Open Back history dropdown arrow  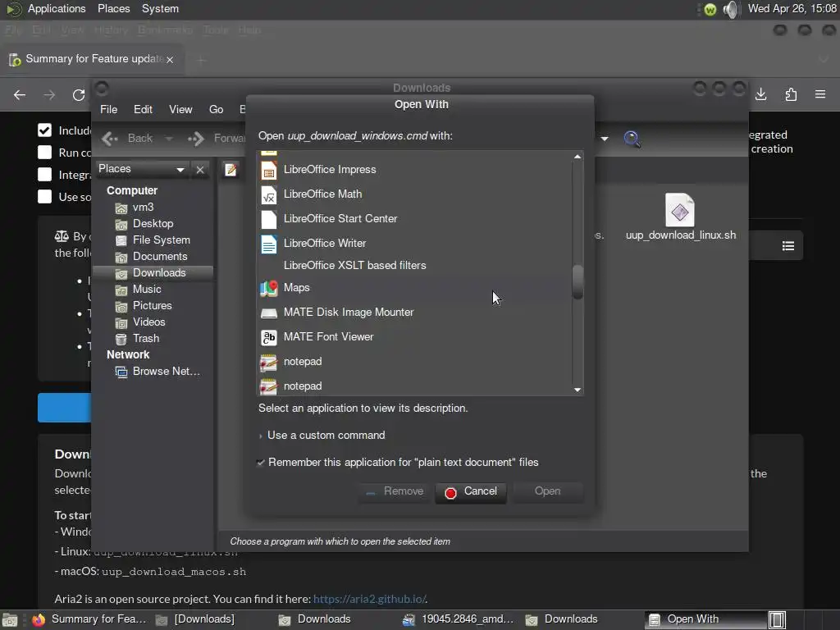[x=169, y=139]
